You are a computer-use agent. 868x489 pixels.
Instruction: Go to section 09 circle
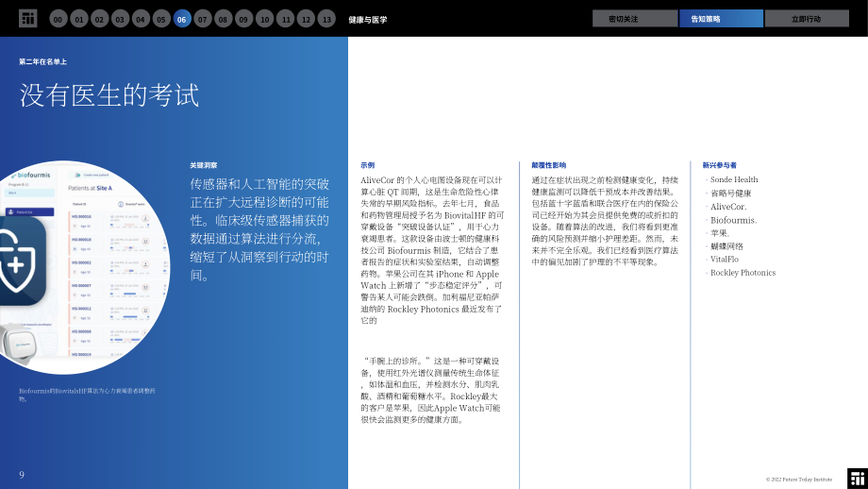pyautogui.click(x=243, y=19)
